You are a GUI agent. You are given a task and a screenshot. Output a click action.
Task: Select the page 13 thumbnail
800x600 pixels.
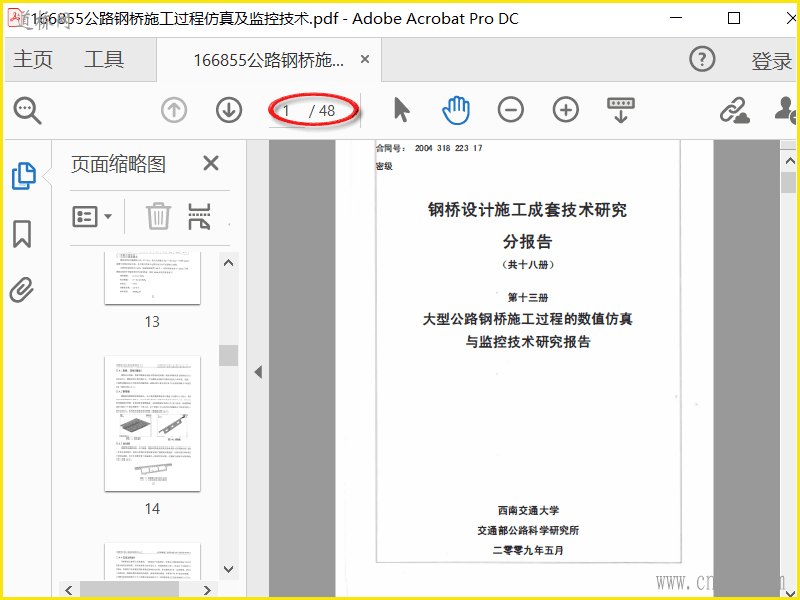pos(153,278)
